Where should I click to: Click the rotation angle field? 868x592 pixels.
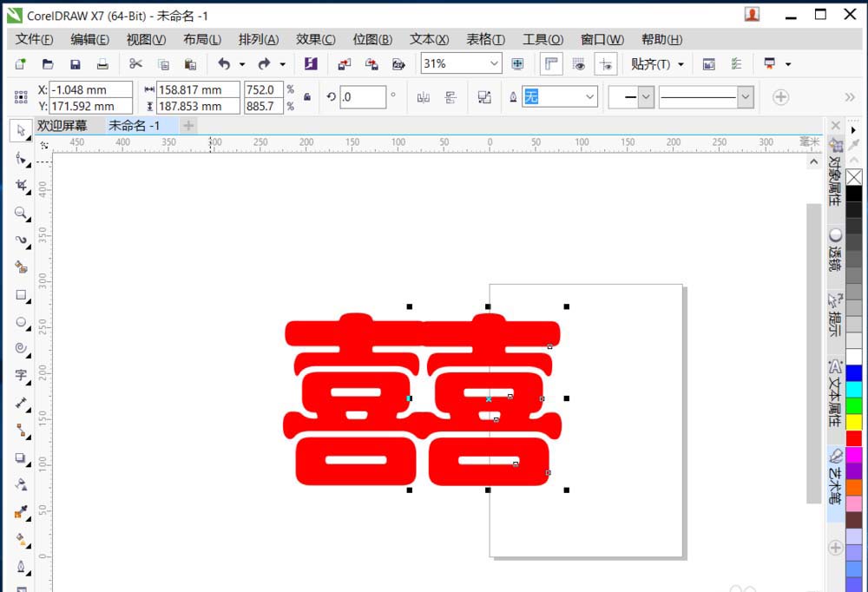[363, 97]
